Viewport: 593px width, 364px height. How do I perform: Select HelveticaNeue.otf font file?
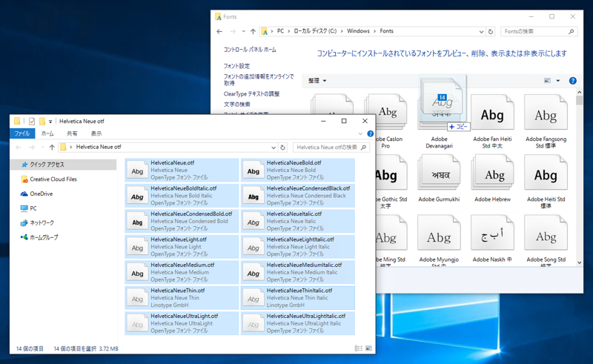pyautogui.click(x=182, y=170)
